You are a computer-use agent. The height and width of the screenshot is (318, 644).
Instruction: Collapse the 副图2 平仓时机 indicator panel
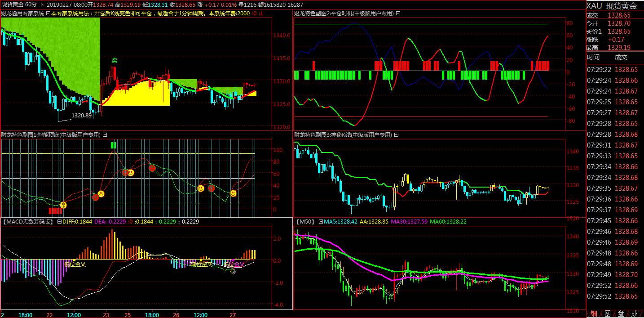coord(398,13)
